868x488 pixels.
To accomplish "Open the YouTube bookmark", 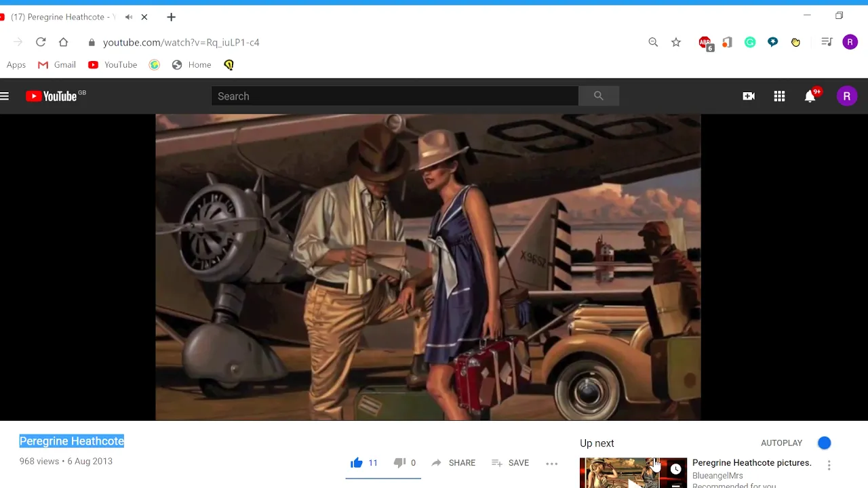I will coord(113,65).
